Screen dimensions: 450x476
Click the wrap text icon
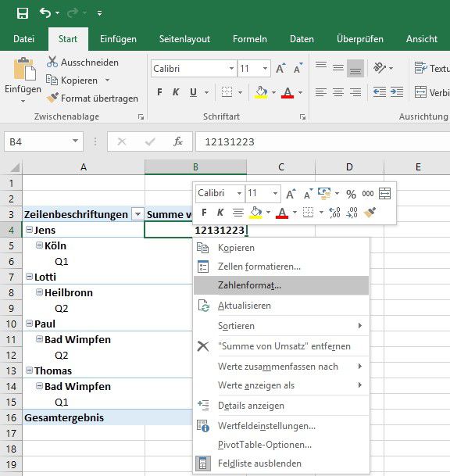click(x=420, y=68)
